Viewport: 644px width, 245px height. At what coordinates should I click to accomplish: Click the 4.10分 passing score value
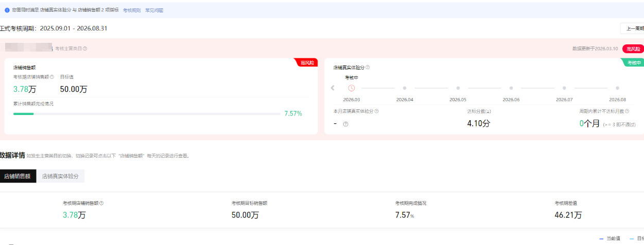pos(479,123)
